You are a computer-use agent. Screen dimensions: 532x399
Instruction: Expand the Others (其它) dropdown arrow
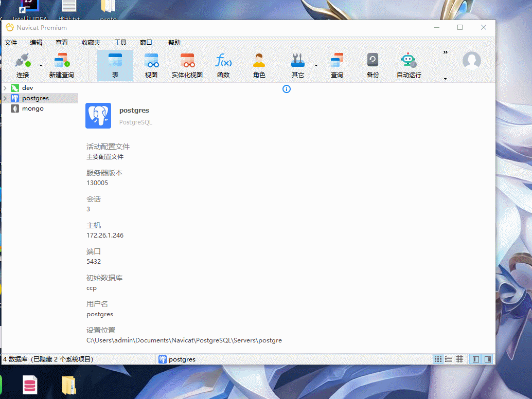316,65
